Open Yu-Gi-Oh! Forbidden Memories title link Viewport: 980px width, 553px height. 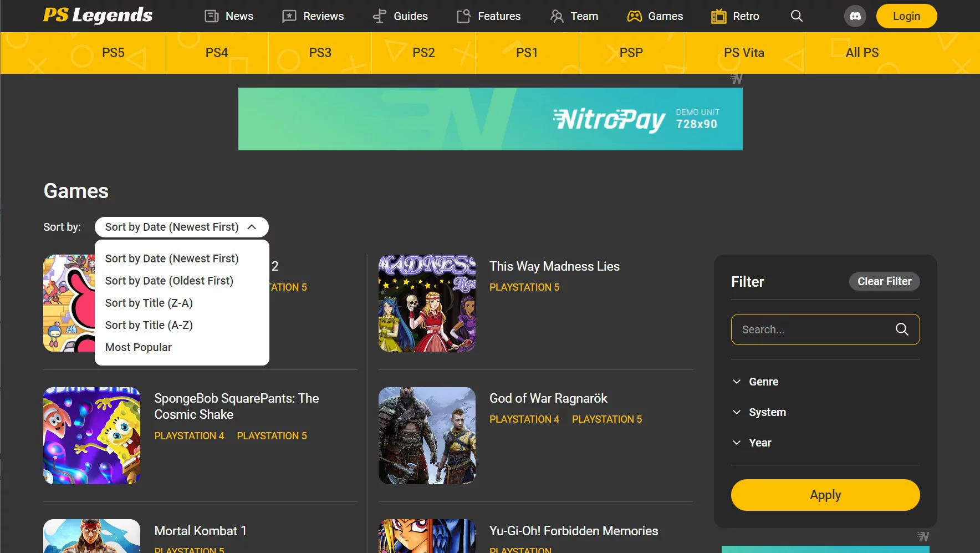574,531
